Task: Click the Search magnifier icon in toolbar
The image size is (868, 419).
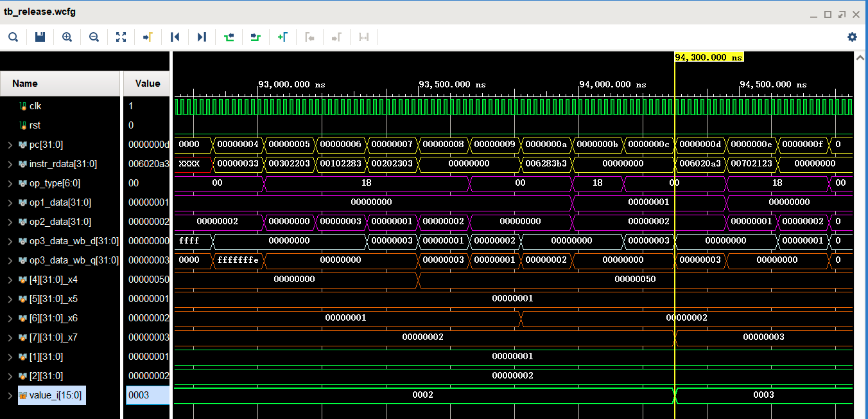Action: 13,37
